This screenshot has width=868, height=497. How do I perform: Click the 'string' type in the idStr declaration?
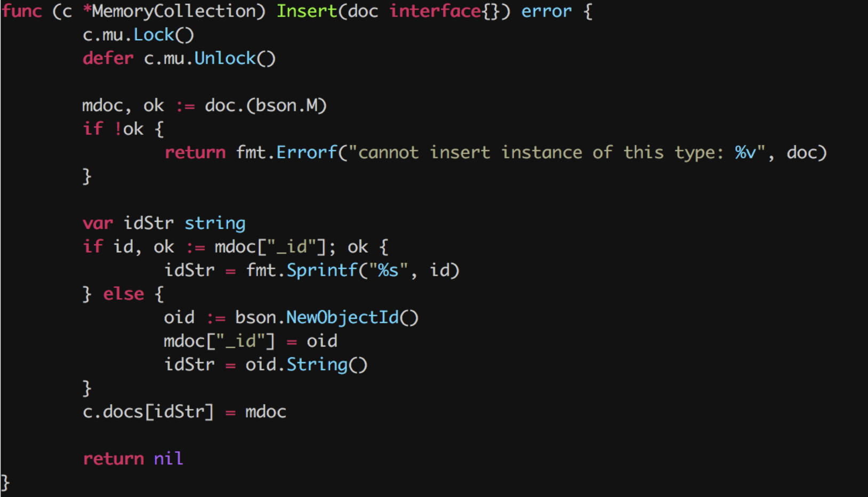tap(215, 223)
